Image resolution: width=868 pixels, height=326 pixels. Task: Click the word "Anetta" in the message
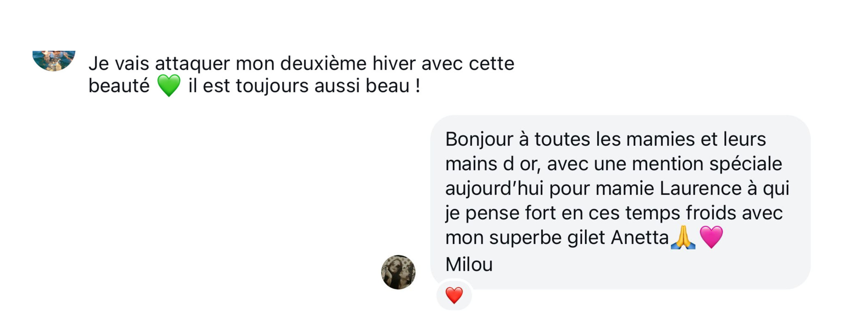[x=639, y=238]
